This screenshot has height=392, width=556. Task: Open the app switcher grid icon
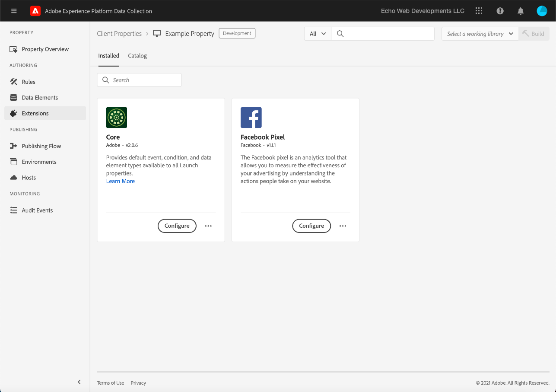coord(479,11)
